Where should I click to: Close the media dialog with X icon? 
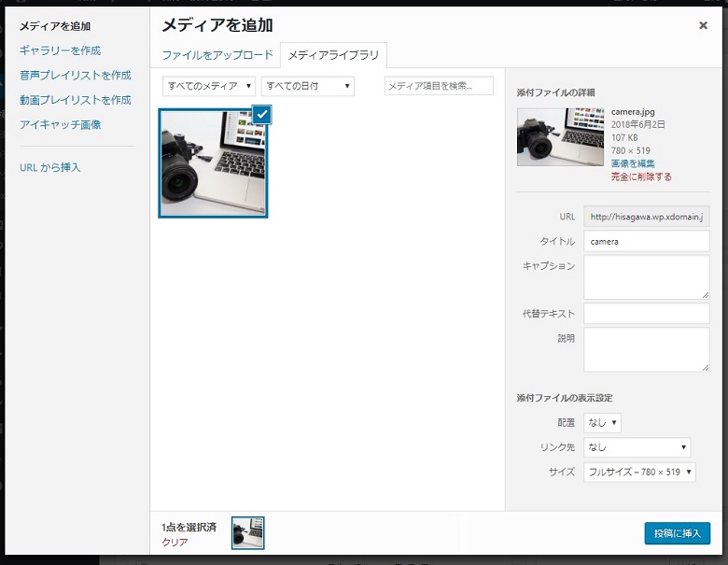pos(703,26)
